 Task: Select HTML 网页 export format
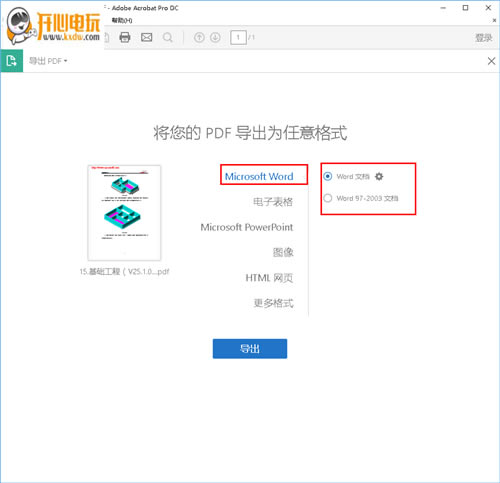[x=269, y=278]
